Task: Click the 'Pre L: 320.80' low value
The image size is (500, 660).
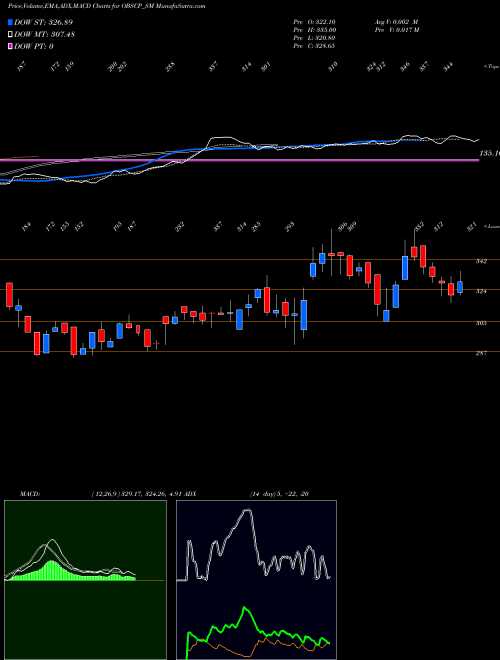Action: [314, 38]
